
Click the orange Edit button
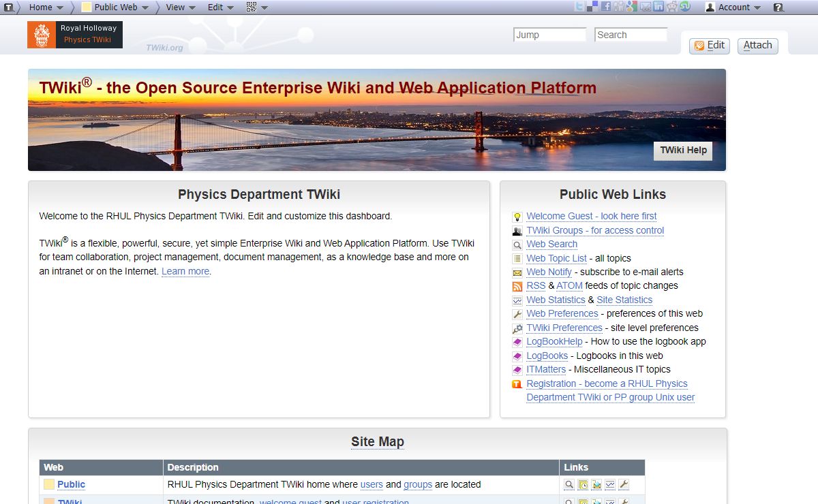[x=709, y=46]
